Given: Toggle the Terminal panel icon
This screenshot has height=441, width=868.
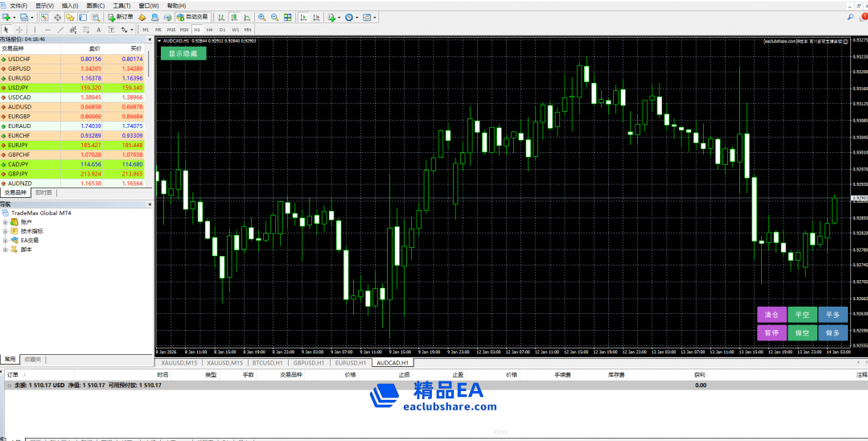Looking at the screenshot, I should point(83,17).
